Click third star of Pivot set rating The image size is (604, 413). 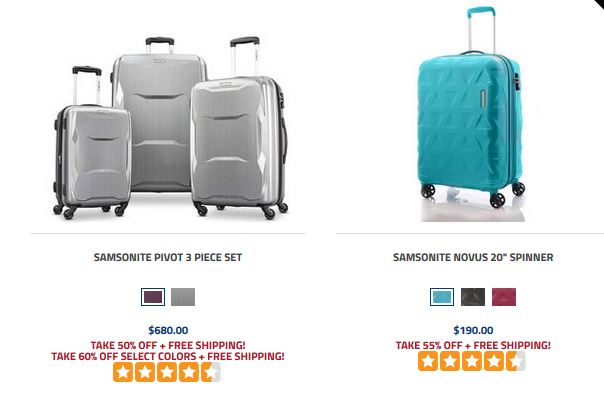167,372
